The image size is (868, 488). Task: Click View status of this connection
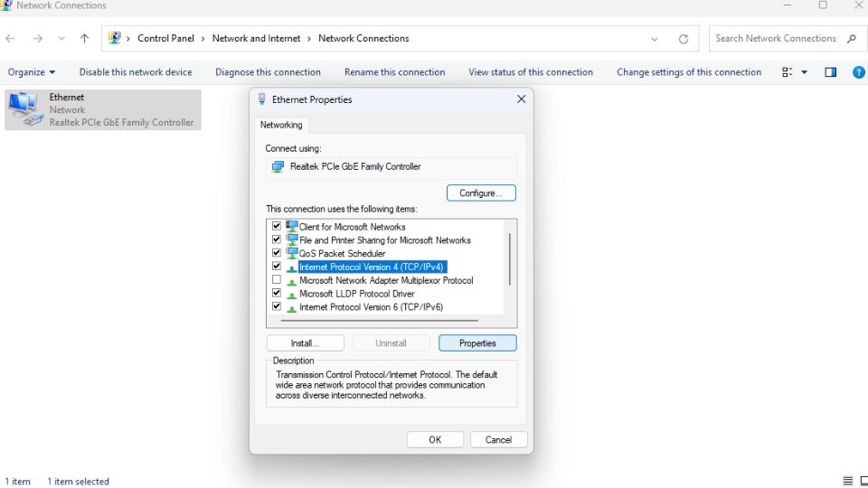[x=531, y=72]
